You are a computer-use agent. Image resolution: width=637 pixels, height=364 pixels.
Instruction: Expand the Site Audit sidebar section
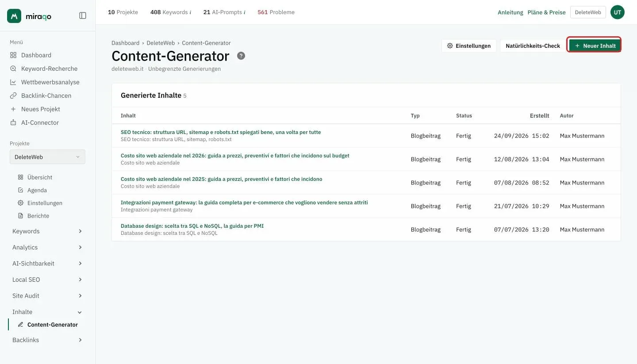coord(47,296)
